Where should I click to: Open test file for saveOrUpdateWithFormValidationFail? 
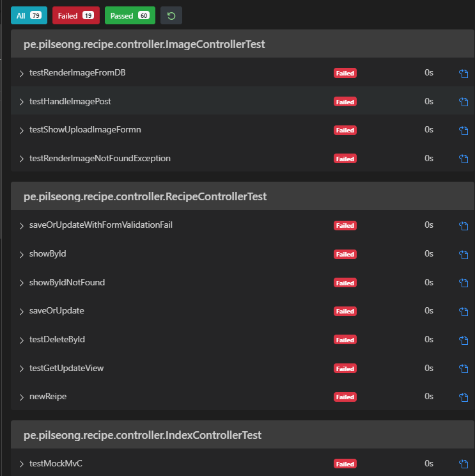(x=463, y=226)
